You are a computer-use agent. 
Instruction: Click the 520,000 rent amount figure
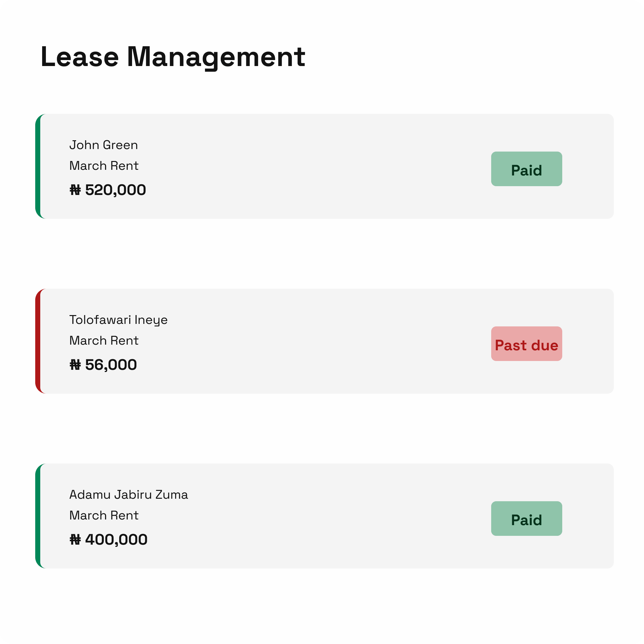[115, 190]
